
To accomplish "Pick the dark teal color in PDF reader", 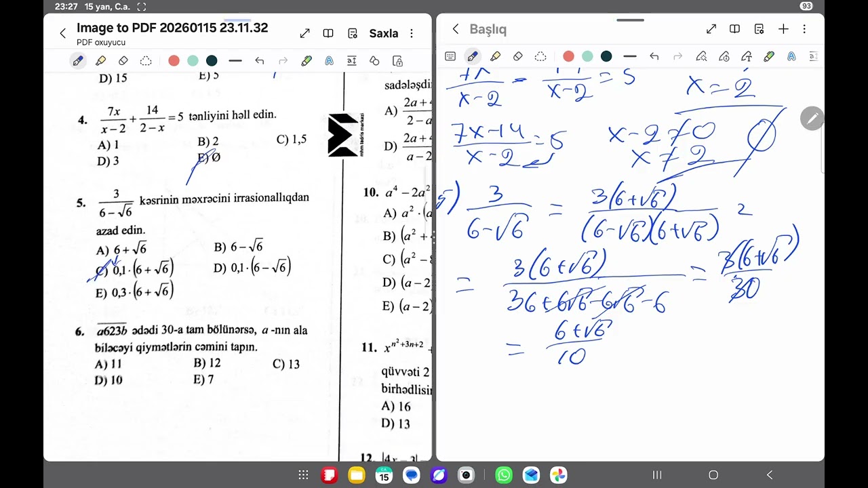I will click(212, 61).
